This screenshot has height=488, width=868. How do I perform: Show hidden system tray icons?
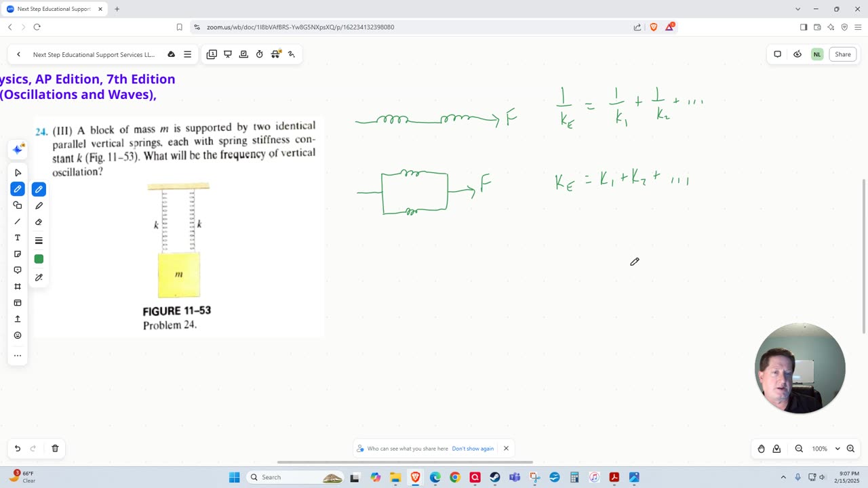[x=783, y=477]
